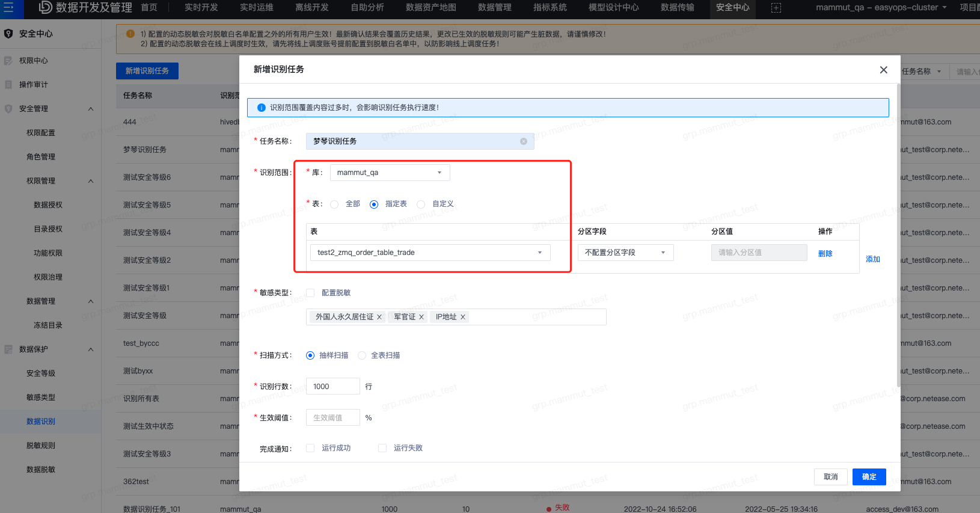Click the 任务名称 input field
980x513 pixels.
(420, 141)
